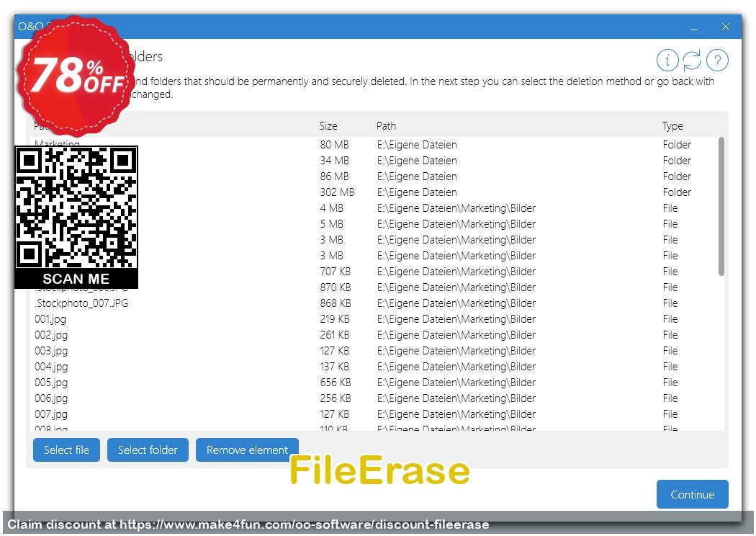Click File type cell in 219 KB row
The image size is (756, 536).
[670, 319]
